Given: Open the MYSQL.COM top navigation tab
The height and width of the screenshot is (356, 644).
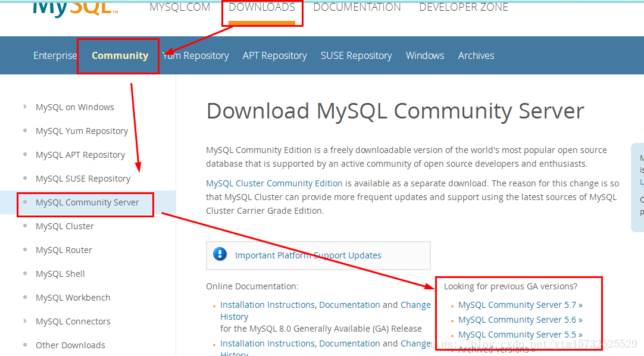Looking at the screenshot, I should (180, 7).
